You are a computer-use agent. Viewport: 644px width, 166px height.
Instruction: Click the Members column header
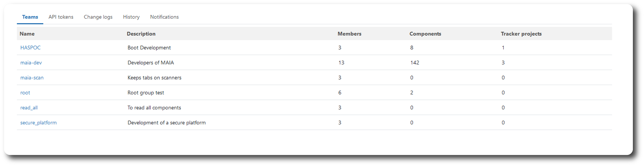tap(349, 34)
